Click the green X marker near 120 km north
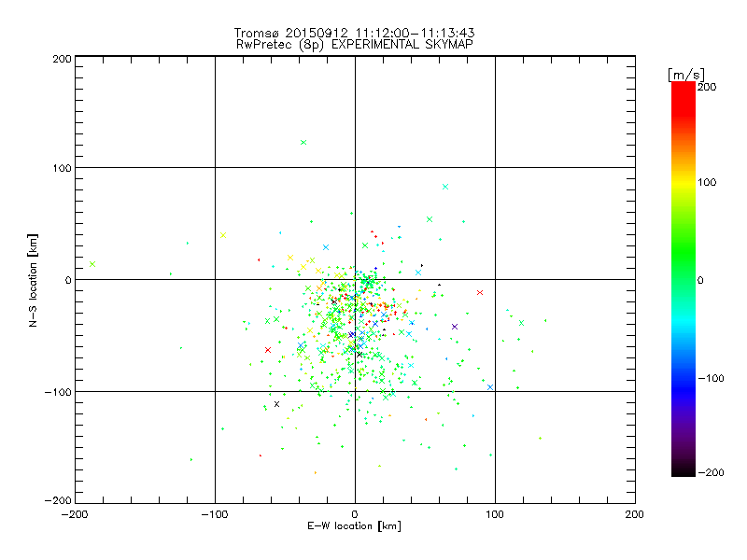The width and height of the screenshot is (747, 560). (303, 142)
